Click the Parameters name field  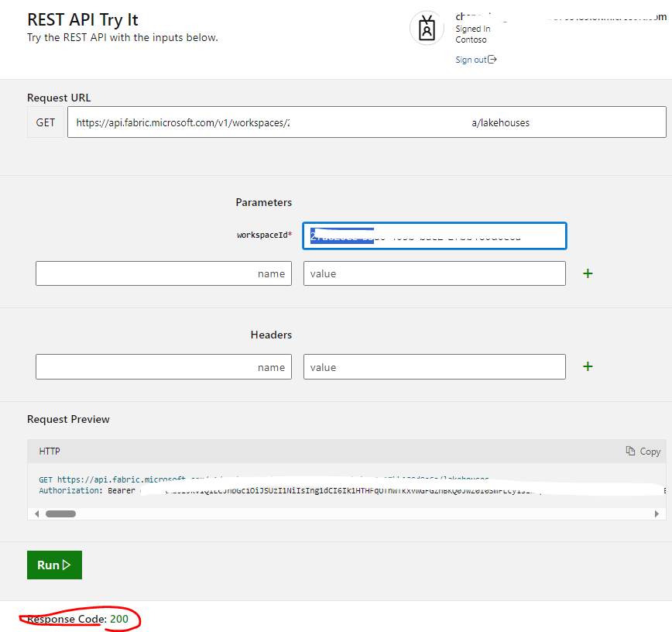[x=163, y=273]
